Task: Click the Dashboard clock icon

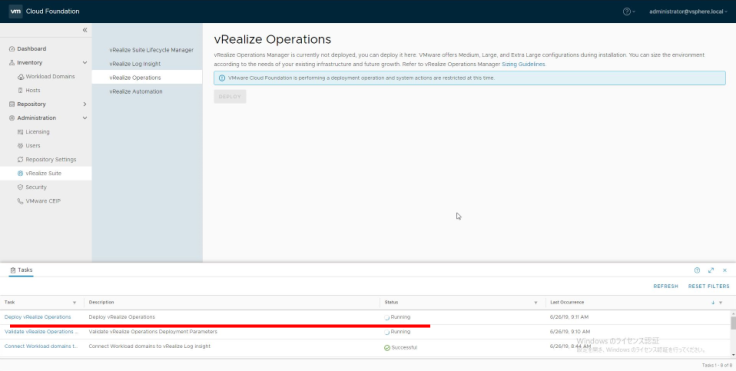Action: 12,49
